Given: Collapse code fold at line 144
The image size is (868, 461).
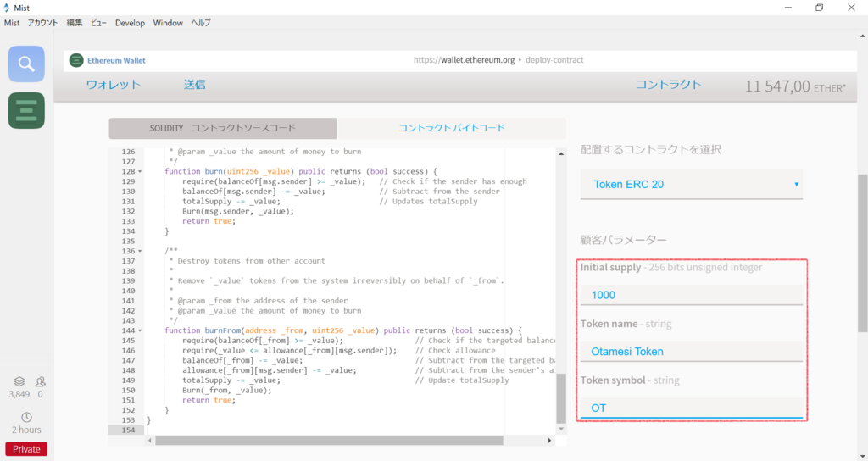Looking at the screenshot, I should (140, 331).
